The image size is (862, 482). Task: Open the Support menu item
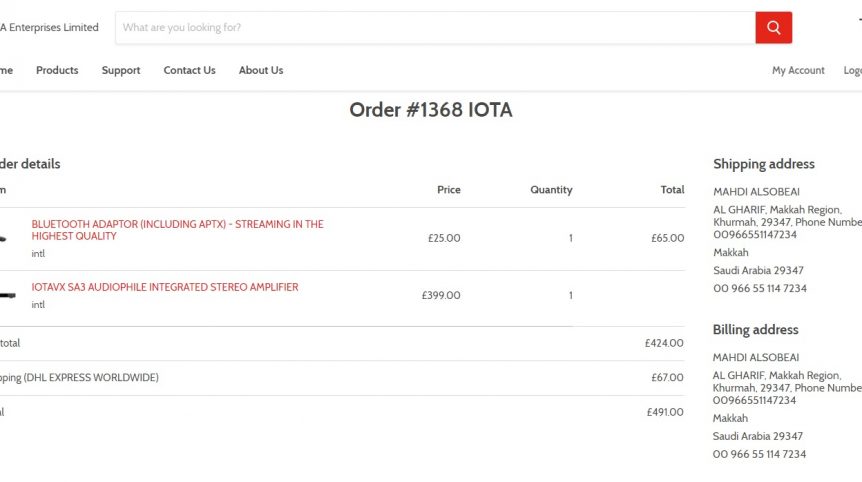pos(121,70)
